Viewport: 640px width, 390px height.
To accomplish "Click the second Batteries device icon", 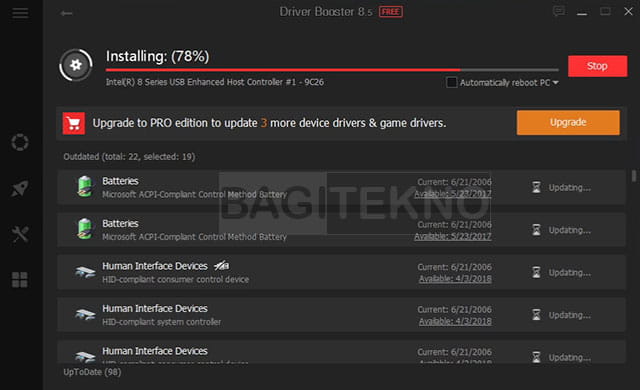I will [85, 229].
